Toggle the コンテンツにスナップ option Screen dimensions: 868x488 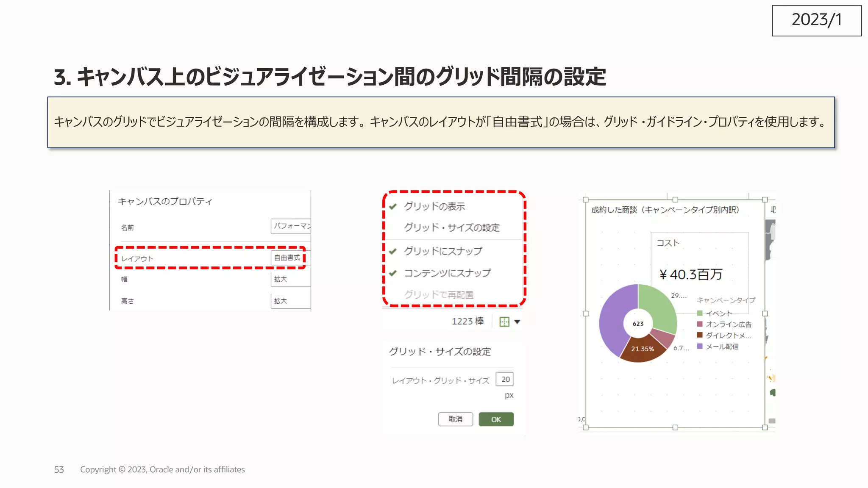(x=447, y=273)
